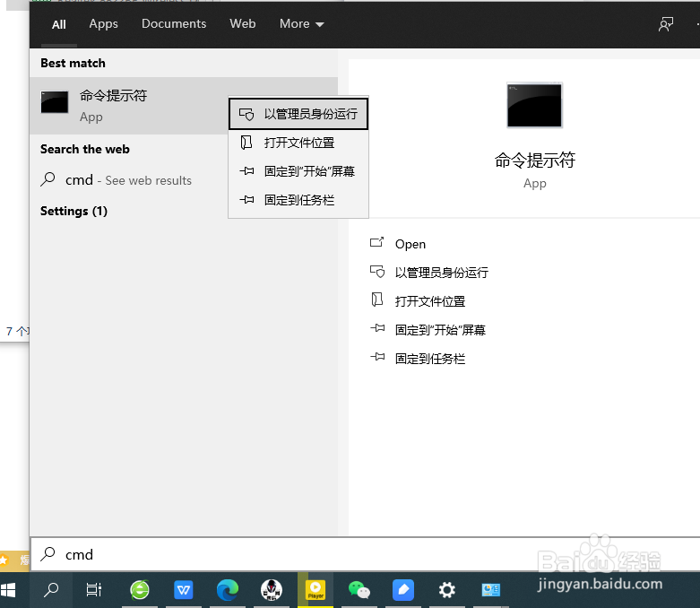Click the feedback person icon in header

[x=666, y=24]
